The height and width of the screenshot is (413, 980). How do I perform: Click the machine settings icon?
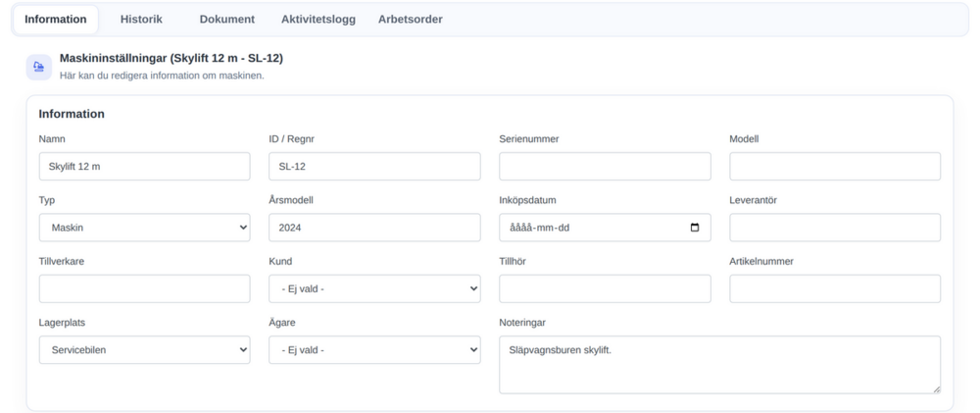point(39,67)
